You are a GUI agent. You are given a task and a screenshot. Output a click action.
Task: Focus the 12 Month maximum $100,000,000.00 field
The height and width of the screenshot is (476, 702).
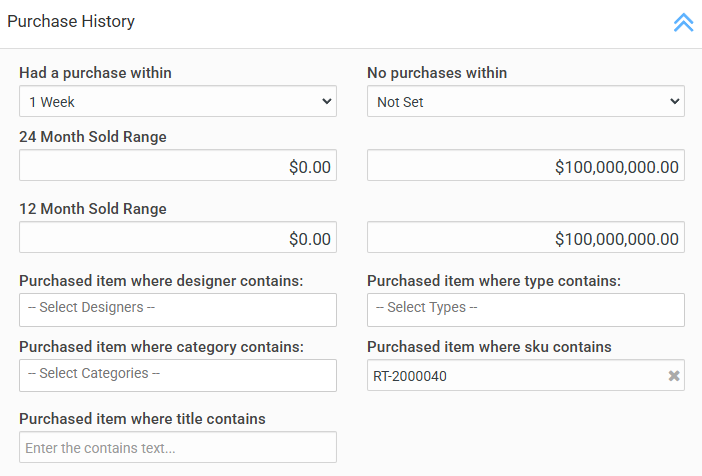tap(525, 238)
